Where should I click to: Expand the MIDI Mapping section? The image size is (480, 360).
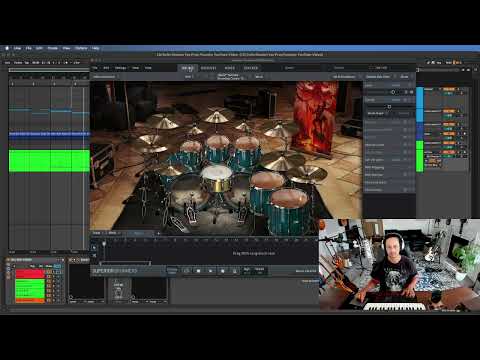[x=375, y=167]
